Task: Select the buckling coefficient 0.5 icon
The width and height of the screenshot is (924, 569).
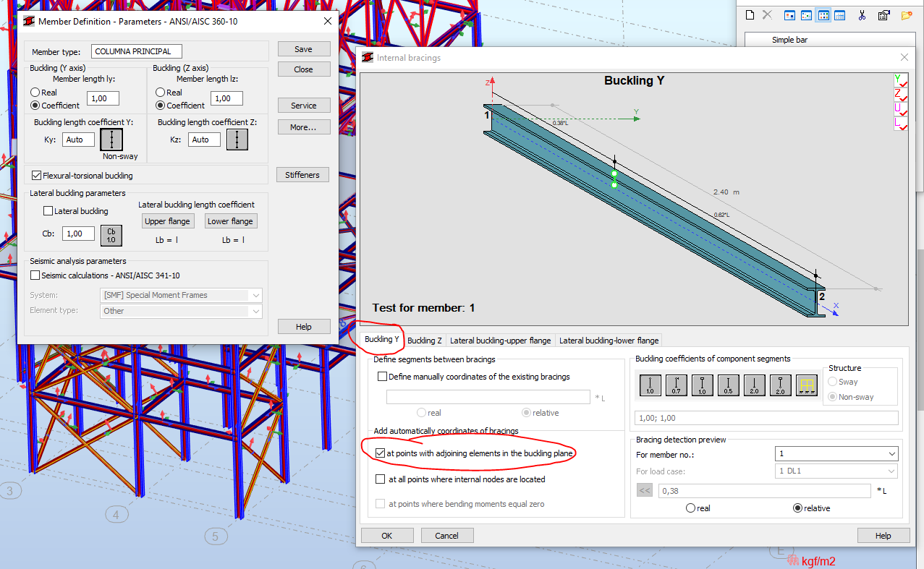Action: (x=727, y=385)
